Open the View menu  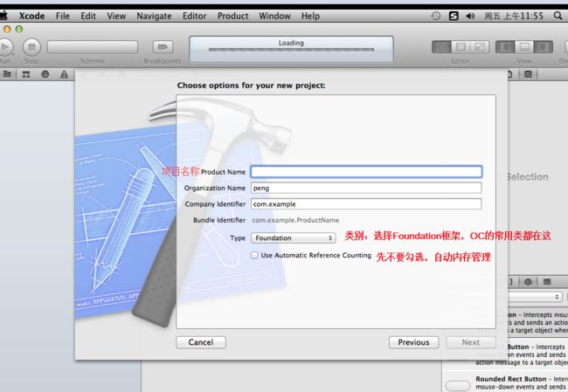tap(116, 16)
